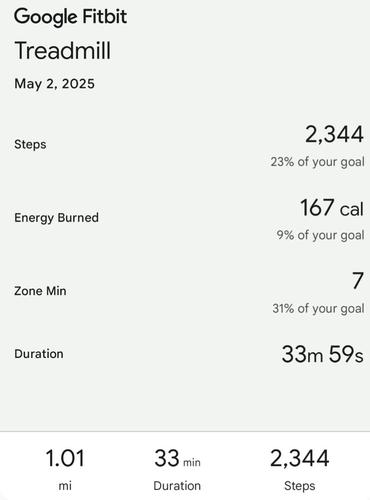Image resolution: width=370 pixels, height=500 pixels.
Task: Select 23% of your goal text
Action: (317, 162)
